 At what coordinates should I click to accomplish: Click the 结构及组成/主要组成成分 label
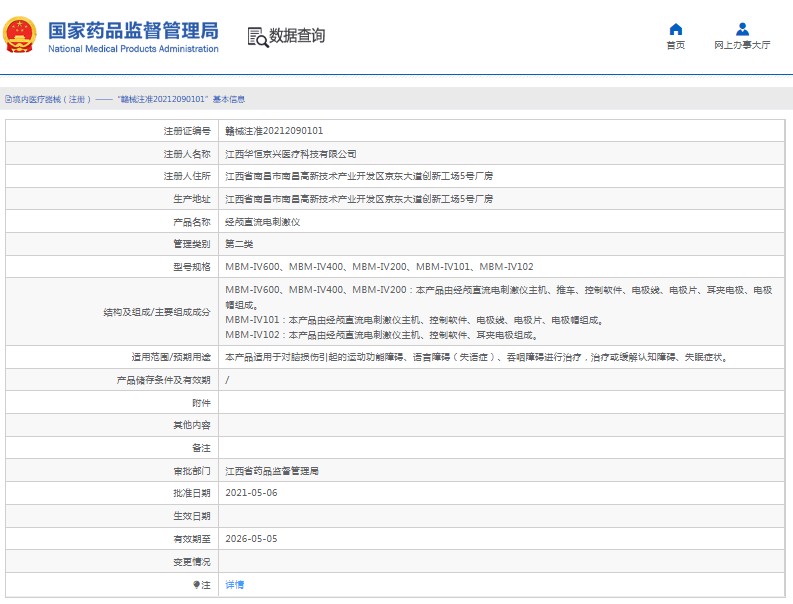pos(157,312)
